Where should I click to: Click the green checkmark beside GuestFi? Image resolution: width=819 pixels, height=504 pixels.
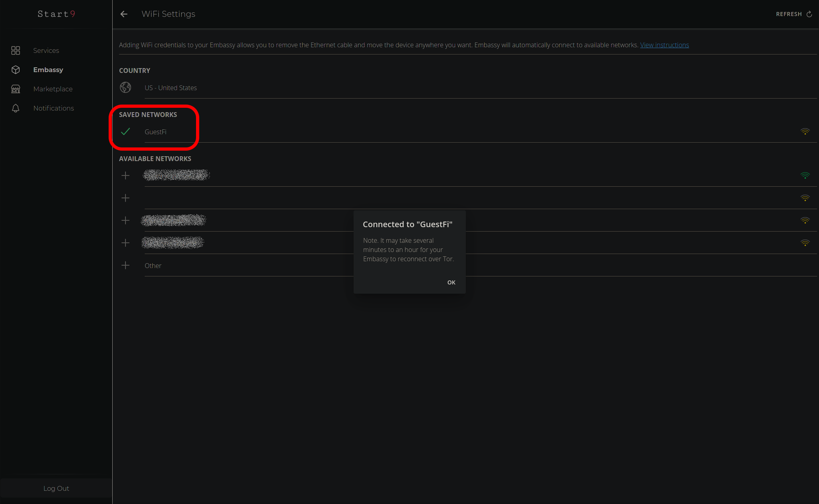125,131
